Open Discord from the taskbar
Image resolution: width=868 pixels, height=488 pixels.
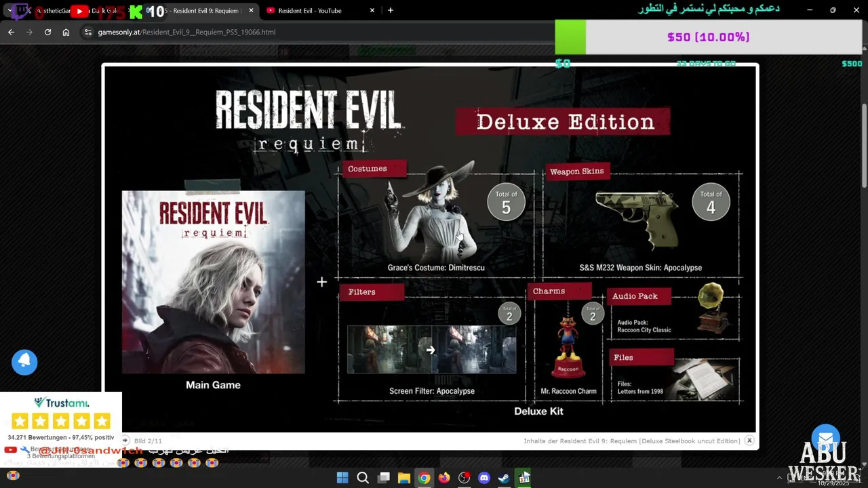pos(484,478)
